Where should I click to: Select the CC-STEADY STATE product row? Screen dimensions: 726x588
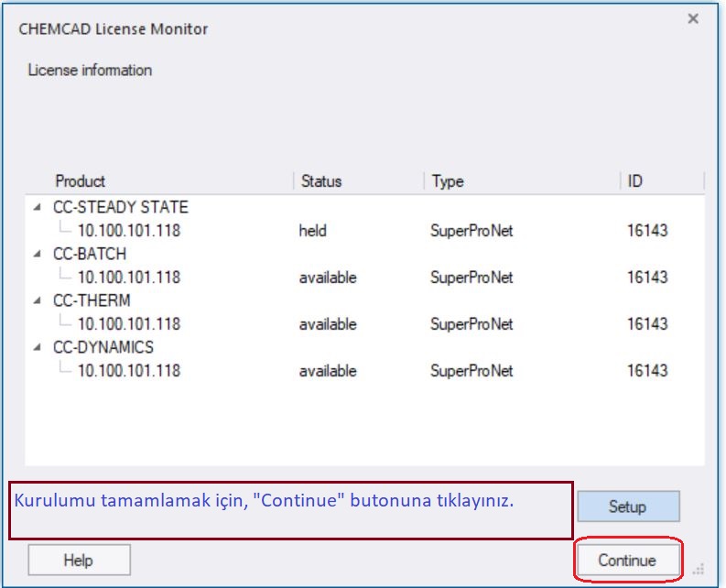pos(120,207)
